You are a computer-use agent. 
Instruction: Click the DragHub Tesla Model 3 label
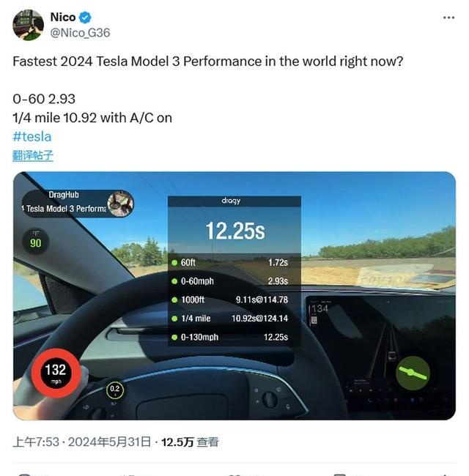click(66, 202)
